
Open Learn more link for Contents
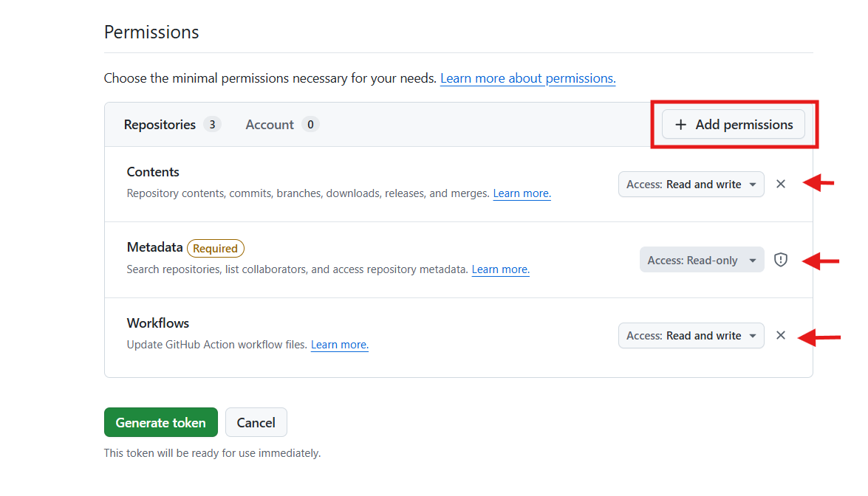[x=522, y=193]
